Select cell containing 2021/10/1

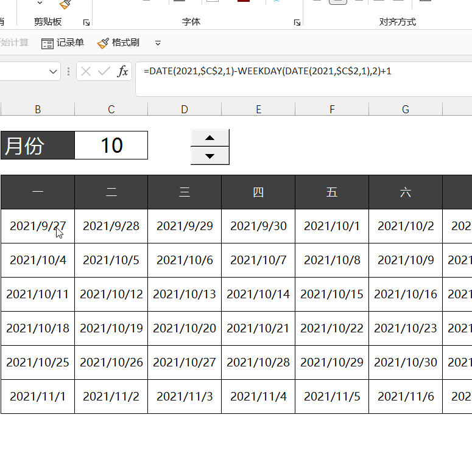(x=332, y=226)
